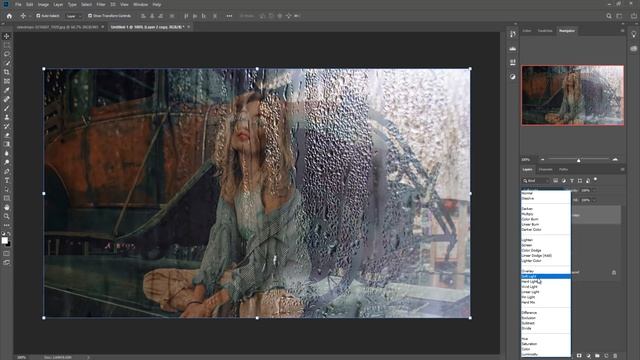Viewport: 640px width, 360px height.
Task: Open the Navigator panel flyout menu
Action: 622,31
